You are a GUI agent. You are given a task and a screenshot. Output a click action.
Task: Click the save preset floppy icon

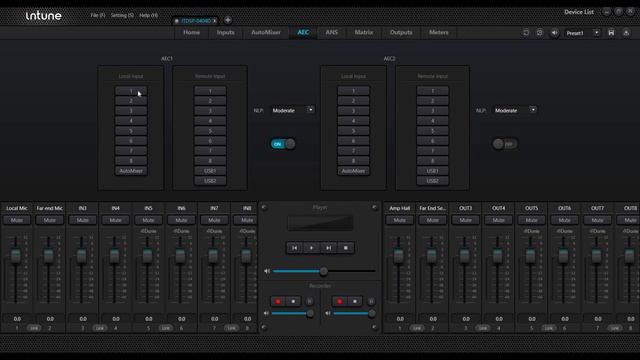coord(611,33)
